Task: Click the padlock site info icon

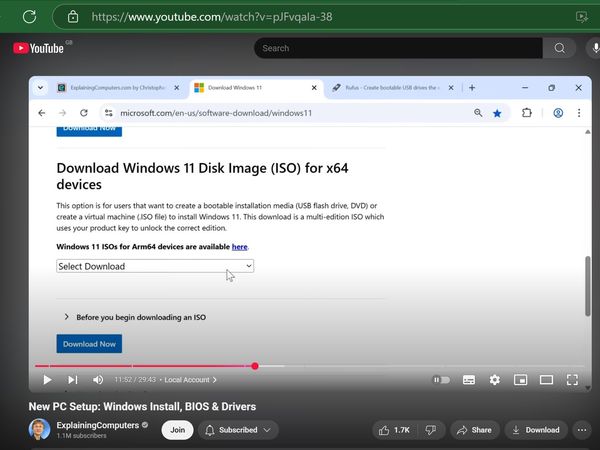Action: (x=73, y=17)
